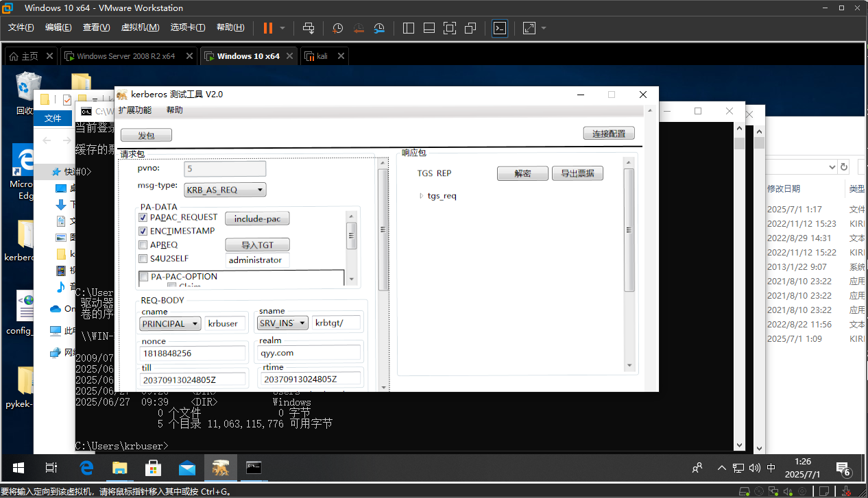Open File Explorer from the guest taskbar
The height and width of the screenshot is (498, 868).
coord(120,469)
